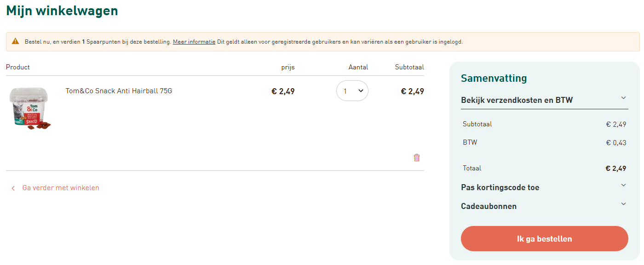
Task: Click the Tom&Co snack product thumbnail
Action: [x=30, y=107]
